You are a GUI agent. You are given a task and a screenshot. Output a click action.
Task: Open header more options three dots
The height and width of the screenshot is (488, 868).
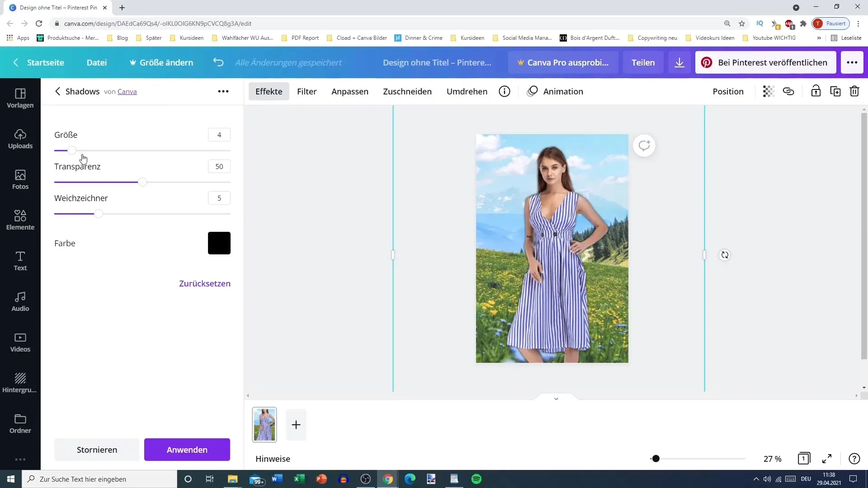pyautogui.click(x=852, y=62)
